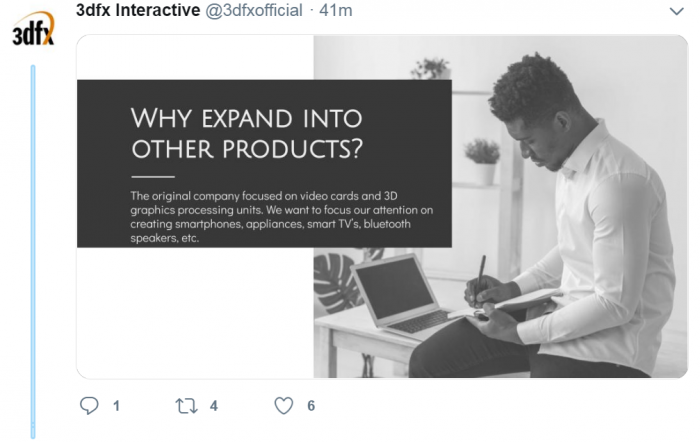Click the blue thread line below avatar

[33, 250]
